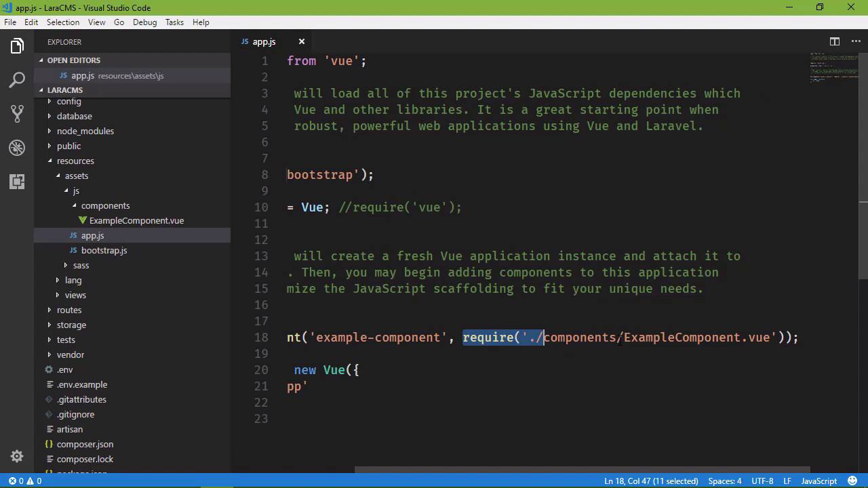Click 'ExampleComponent.vue' text in line 18
Viewport: 868px width, 488px height.
point(696,337)
